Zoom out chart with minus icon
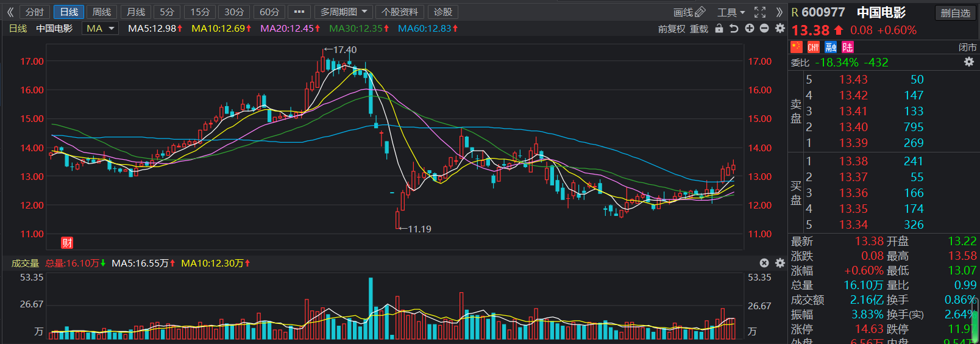Screen dimensions: 980x344 point(764,29)
